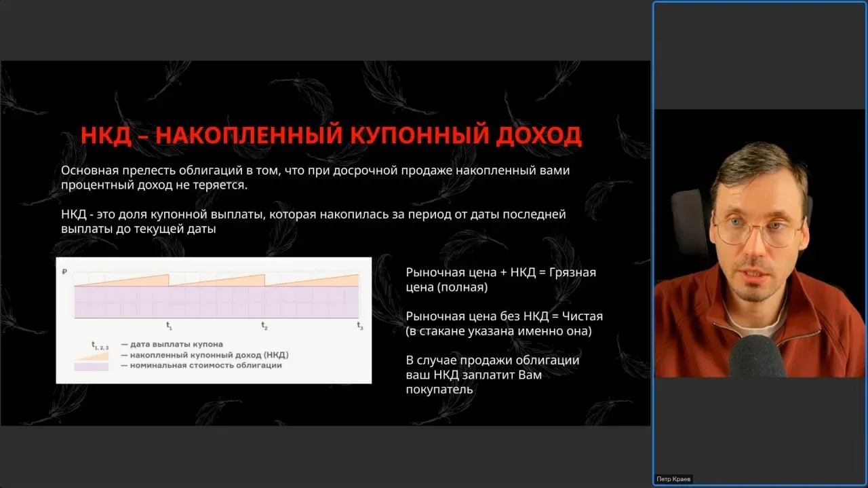
Task: Click the purple nominal value area in chart
Action: [217, 302]
